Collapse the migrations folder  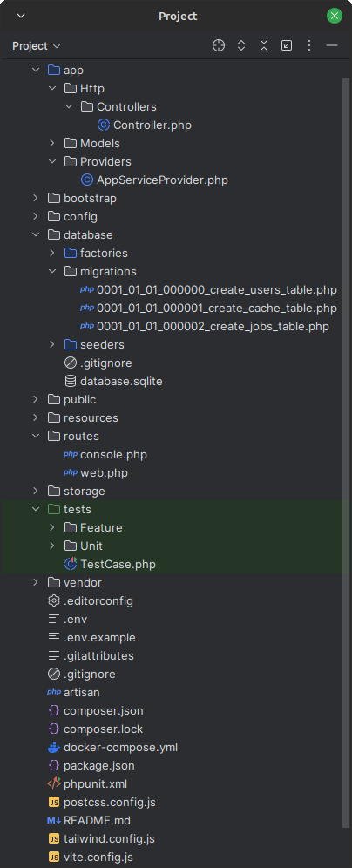52,271
